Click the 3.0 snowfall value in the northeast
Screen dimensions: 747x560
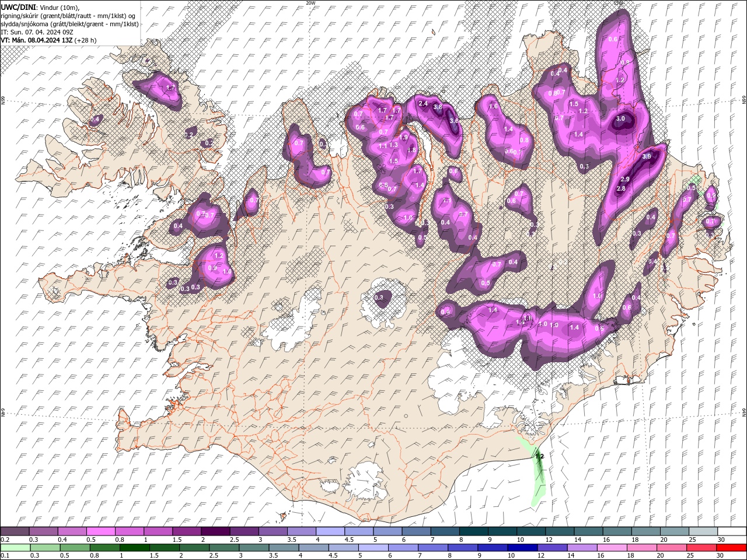pos(621,118)
